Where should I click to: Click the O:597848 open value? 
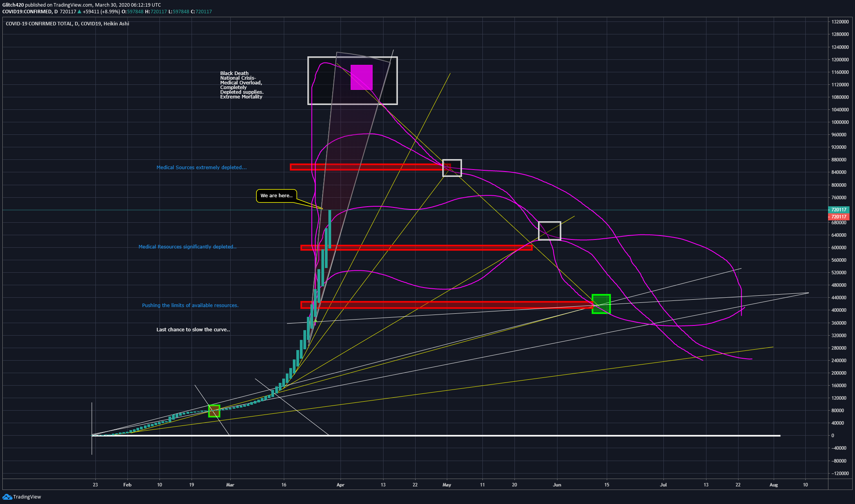pos(133,11)
